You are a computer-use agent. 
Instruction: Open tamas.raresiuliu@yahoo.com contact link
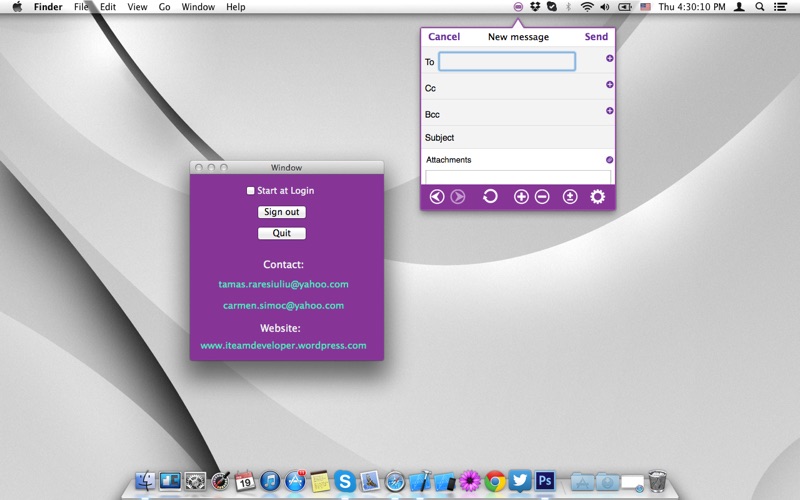tap(283, 284)
